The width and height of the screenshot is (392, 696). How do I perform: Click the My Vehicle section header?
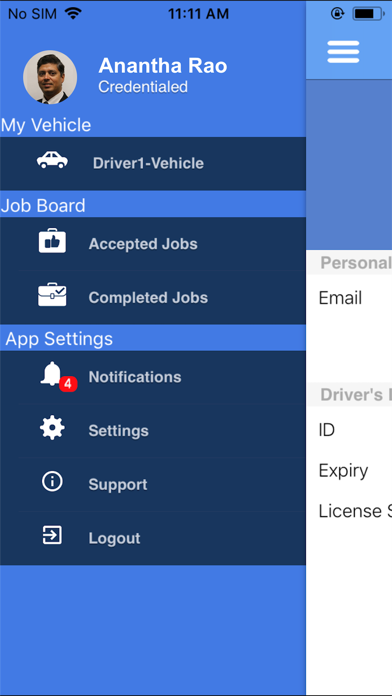coord(46,125)
